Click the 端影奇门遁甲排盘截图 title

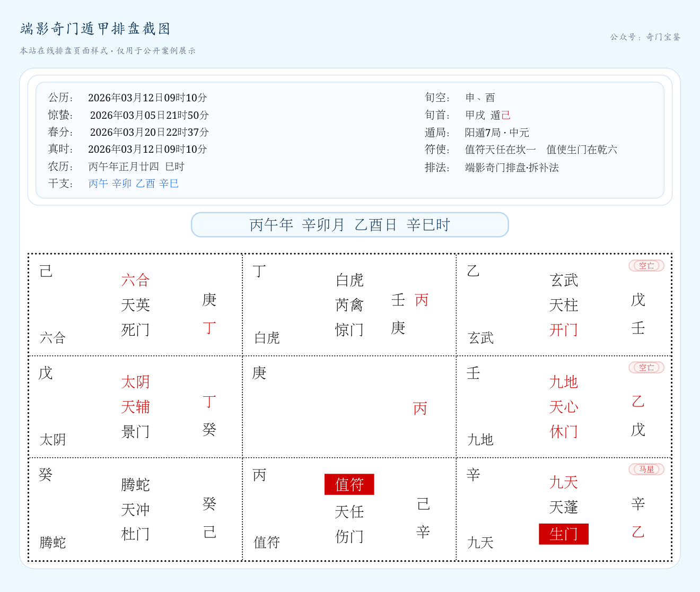coord(95,29)
